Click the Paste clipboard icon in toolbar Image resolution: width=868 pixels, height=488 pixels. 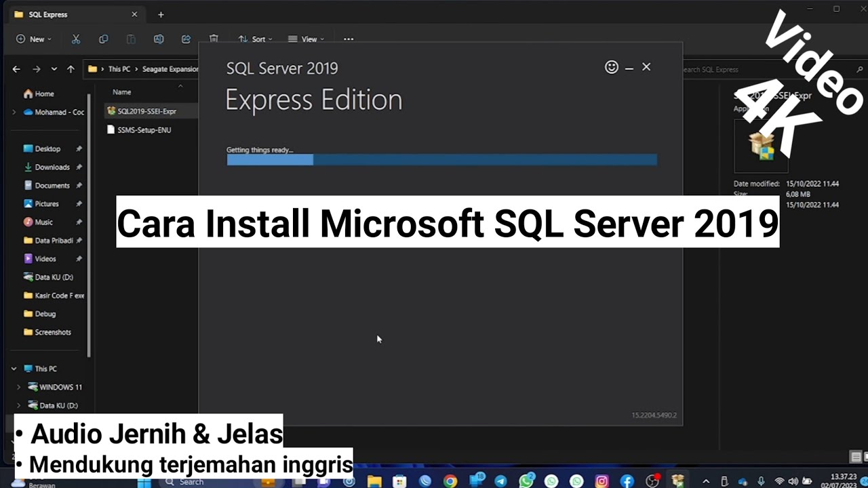point(131,39)
